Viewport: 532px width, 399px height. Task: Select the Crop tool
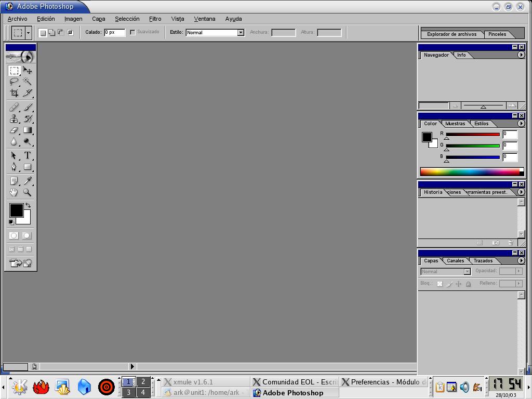14,92
